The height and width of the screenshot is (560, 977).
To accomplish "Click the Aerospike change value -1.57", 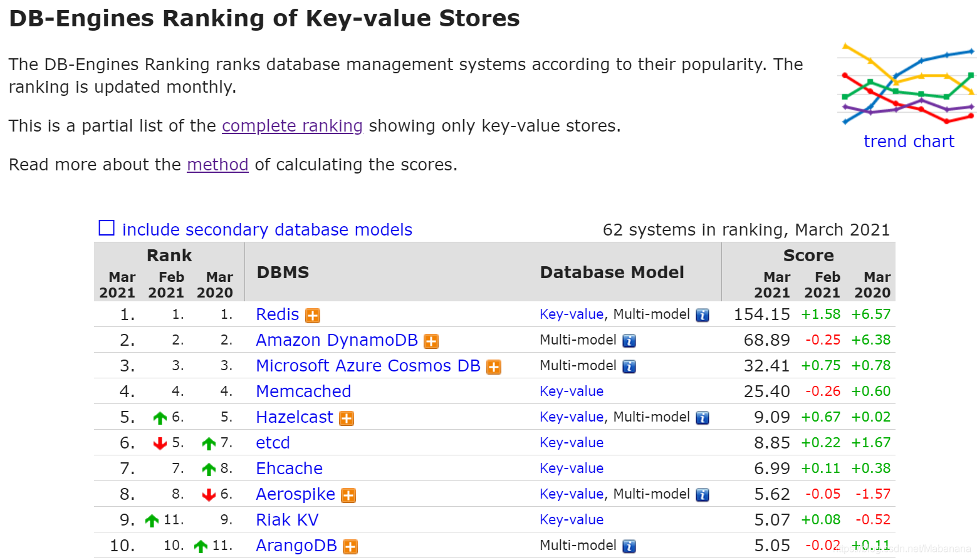I will (873, 494).
